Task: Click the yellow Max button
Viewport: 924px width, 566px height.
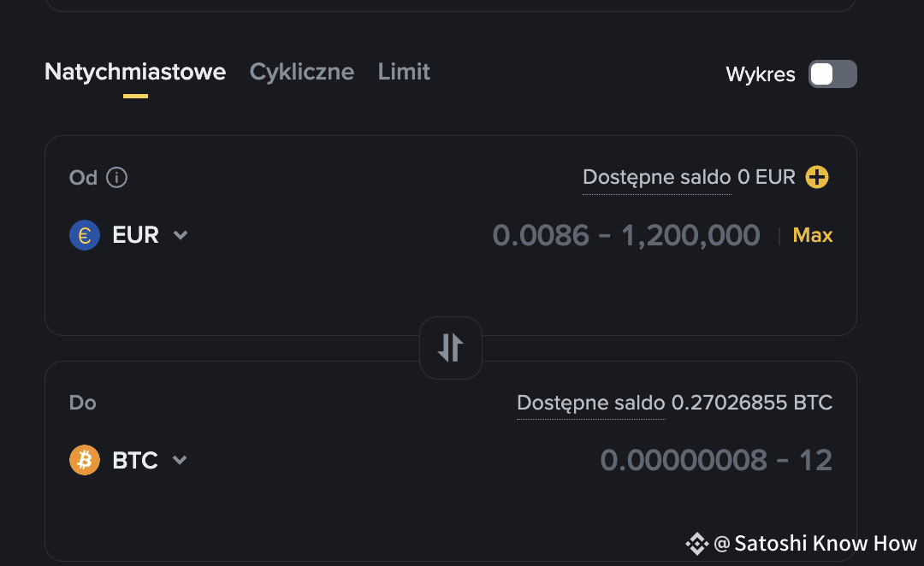Action: tap(812, 235)
